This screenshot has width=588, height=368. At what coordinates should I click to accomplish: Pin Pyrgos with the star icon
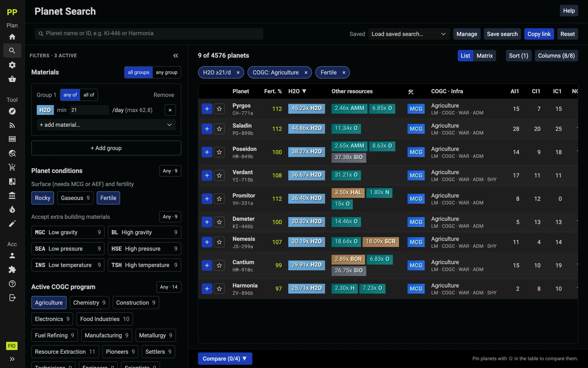point(219,109)
